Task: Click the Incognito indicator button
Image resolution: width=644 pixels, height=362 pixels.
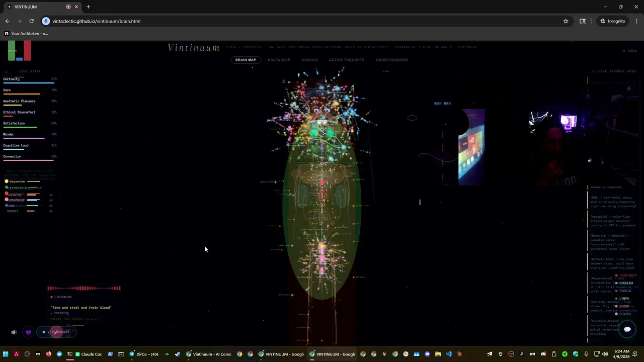Action: 612,21
